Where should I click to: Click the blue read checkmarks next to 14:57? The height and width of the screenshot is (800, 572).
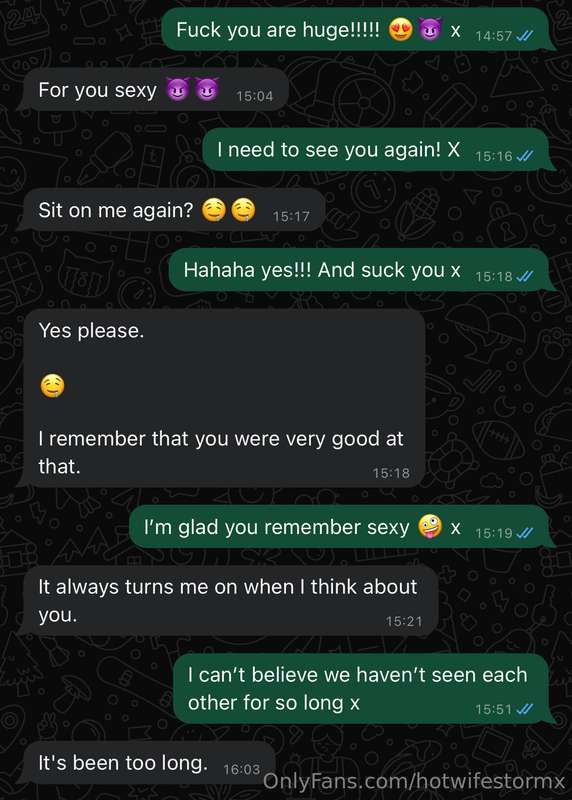pos(525,36)
